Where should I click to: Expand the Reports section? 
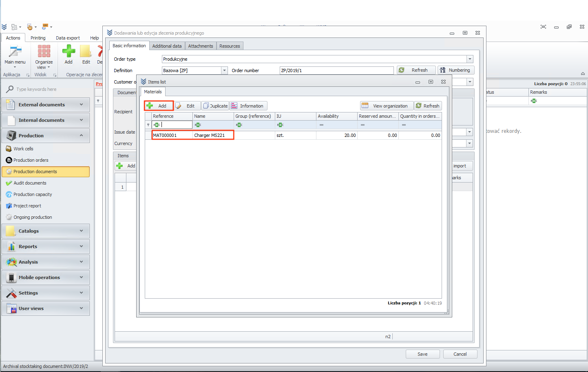coord(46,247)
